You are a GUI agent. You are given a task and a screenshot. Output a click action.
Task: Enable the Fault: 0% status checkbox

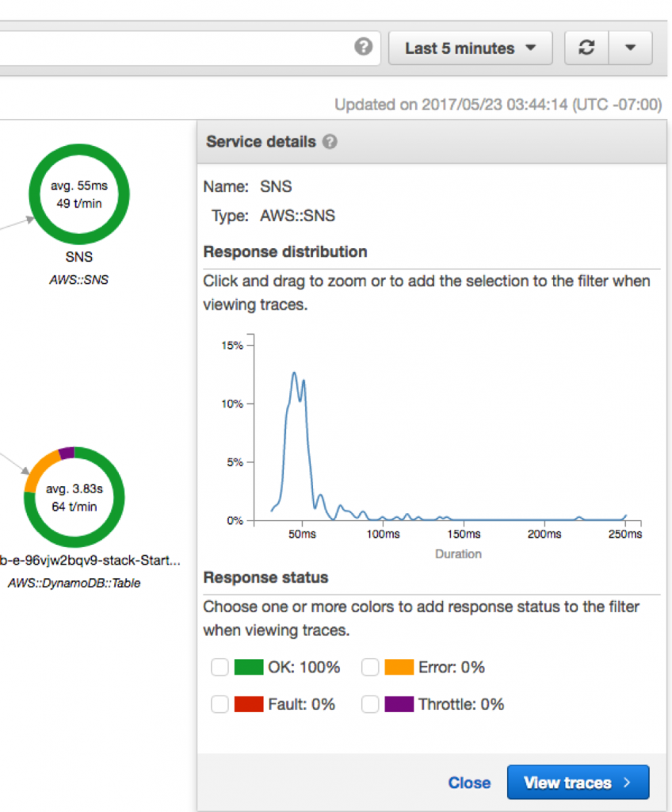click(x=220, y=704)
